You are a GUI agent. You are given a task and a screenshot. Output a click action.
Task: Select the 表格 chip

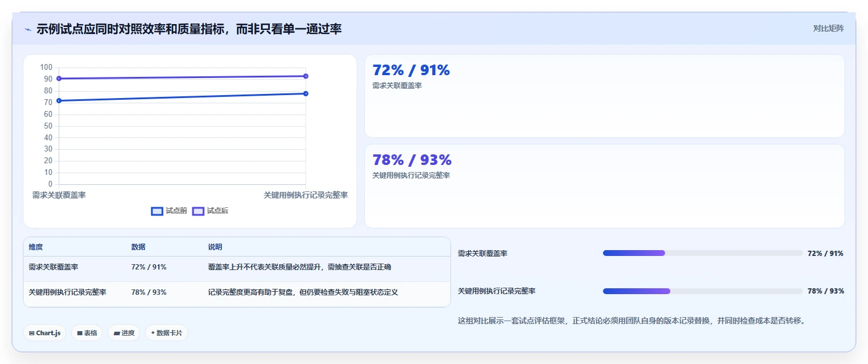87,333
